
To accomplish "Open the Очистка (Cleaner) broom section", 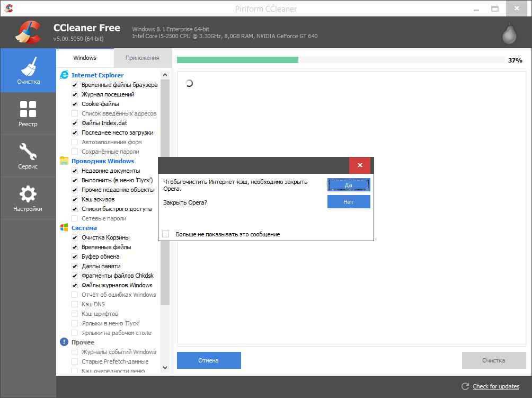I will [x=28, y=70].
